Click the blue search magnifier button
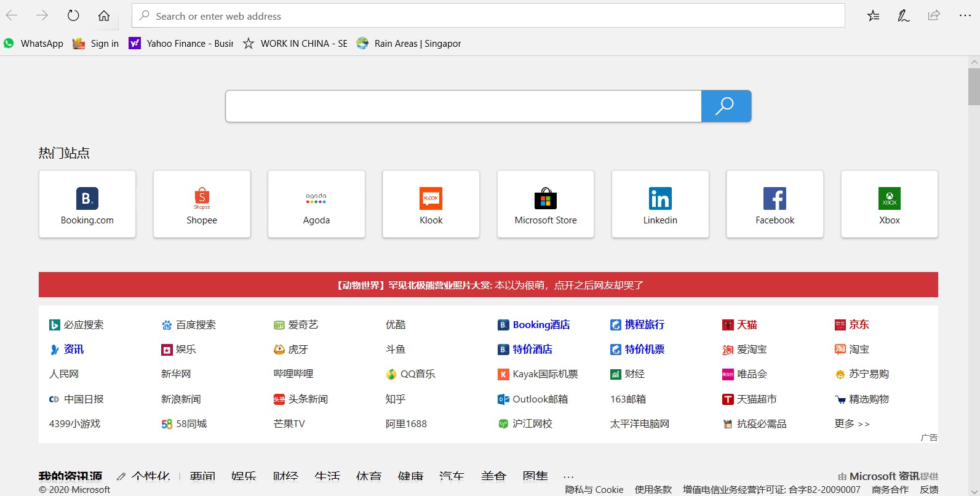 pos(726,106)
